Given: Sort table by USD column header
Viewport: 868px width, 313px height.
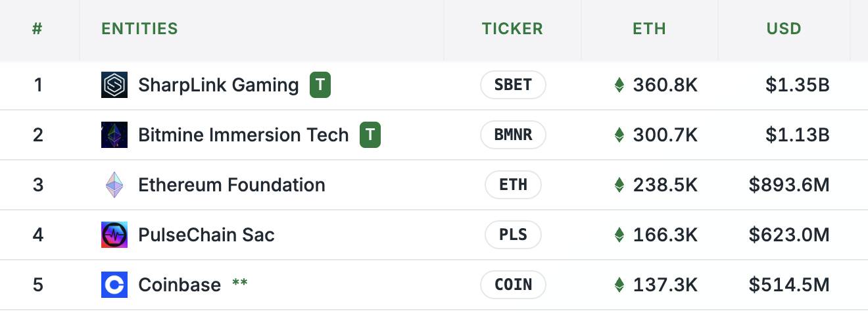Looking at the screenshot, I should (x=784, y=29).
